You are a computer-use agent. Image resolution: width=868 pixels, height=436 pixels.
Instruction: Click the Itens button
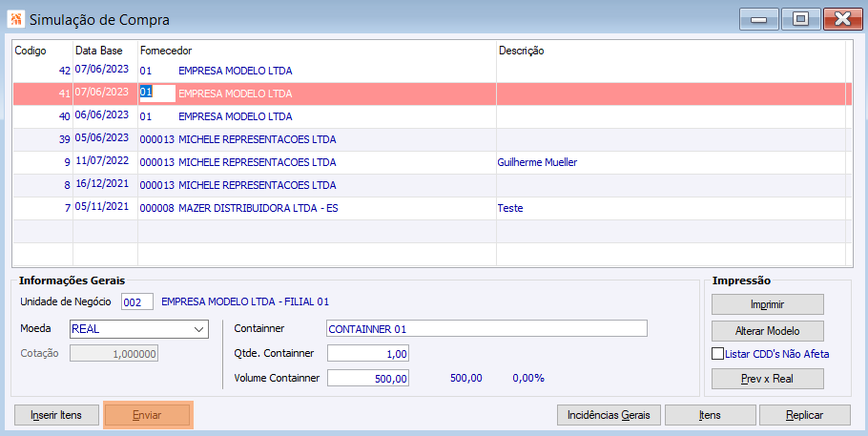click(x=711, y=415)
